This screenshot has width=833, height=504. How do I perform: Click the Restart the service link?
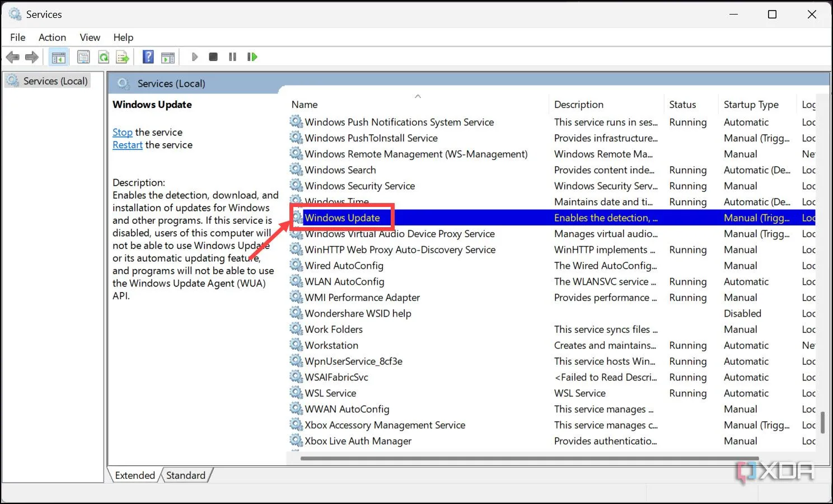coord(128,145)
